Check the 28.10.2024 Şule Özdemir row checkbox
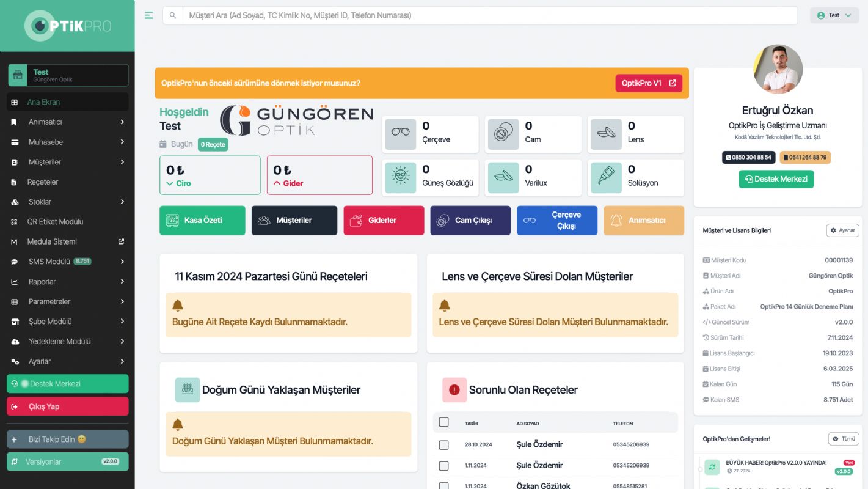Screen dimensions: 868x489 point(444,445)
